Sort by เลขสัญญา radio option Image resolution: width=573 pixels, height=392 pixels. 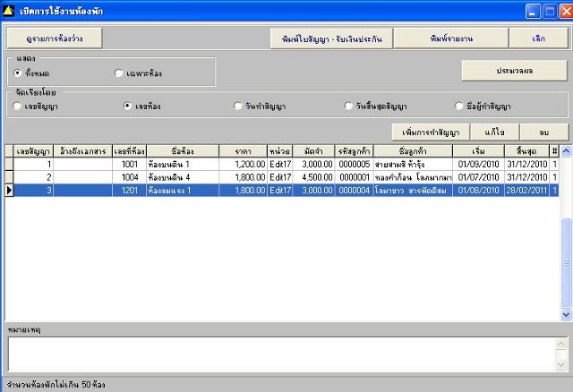(x=17, y=106)
